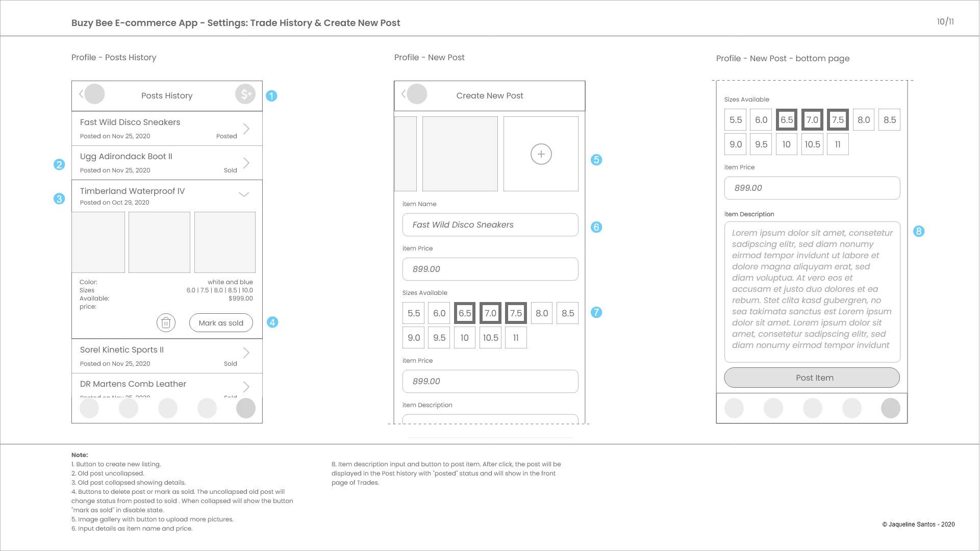Tap the plus icon to upload more pictures
Screen dimensions: 980x551
click(x=541, y=154)
